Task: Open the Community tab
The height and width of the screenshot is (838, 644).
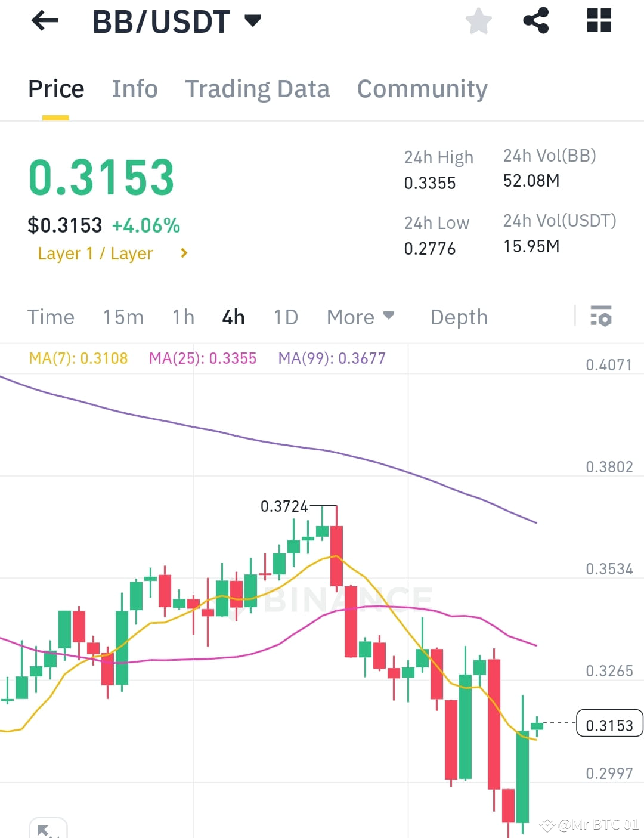Action: (x=422, y=88)
